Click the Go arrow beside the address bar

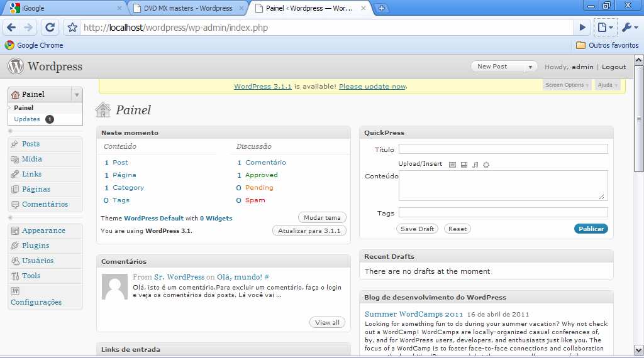coord(582,28)
